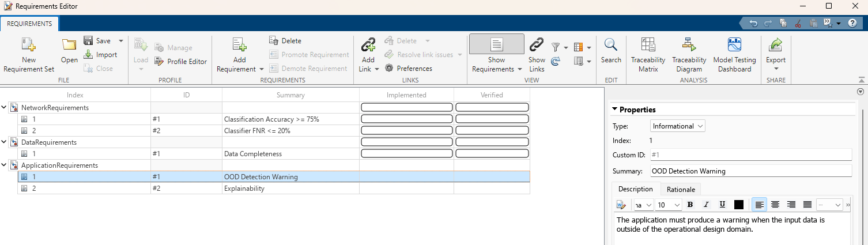Open Search in the ribbon

pyautogui.click(x=611, y=51)
